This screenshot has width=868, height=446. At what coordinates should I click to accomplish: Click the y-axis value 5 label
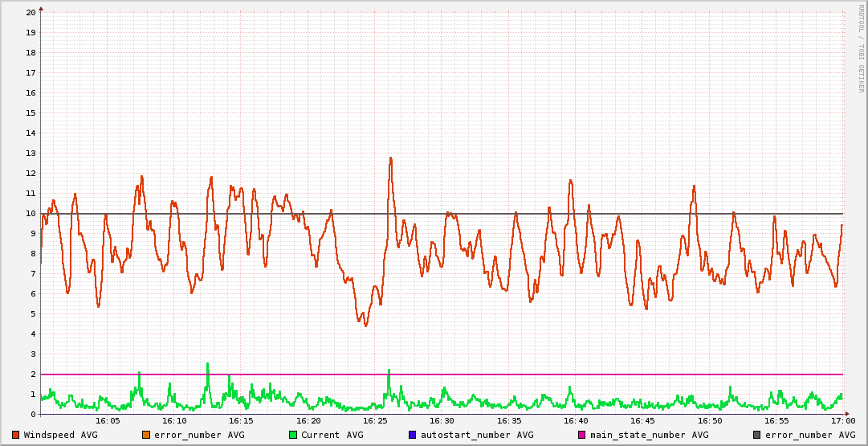[x=33, y=314]
